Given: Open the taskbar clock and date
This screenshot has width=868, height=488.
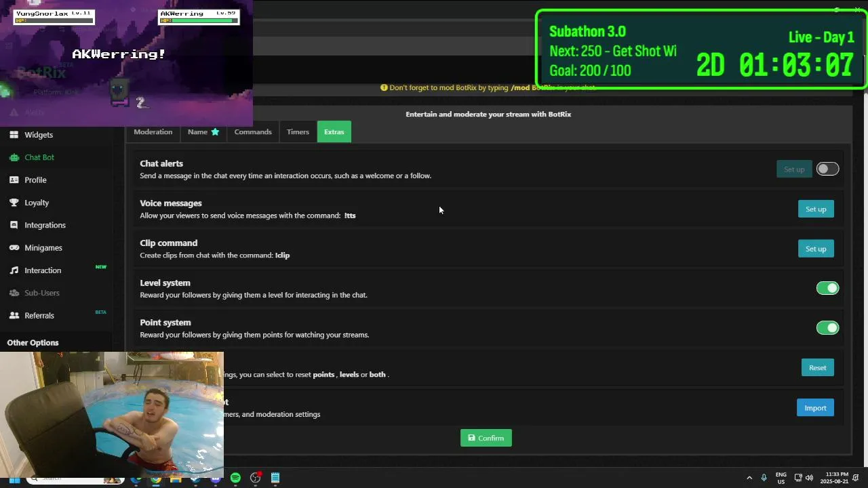Looking at the screenshot, I should coord(834,478).
